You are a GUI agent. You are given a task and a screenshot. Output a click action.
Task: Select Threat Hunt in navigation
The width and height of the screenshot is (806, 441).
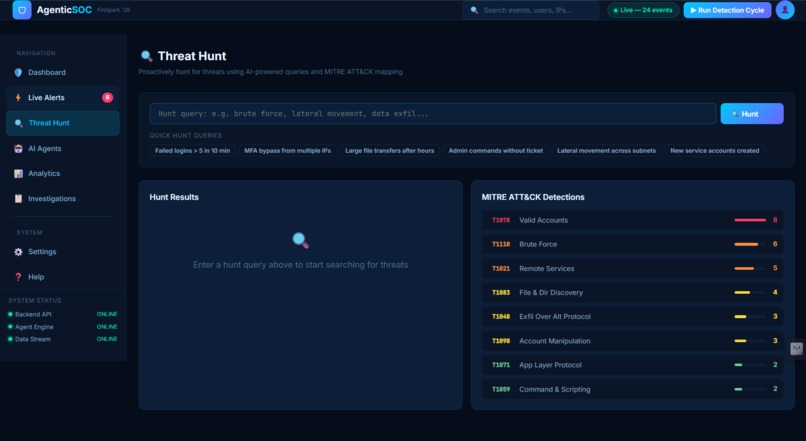63,123
